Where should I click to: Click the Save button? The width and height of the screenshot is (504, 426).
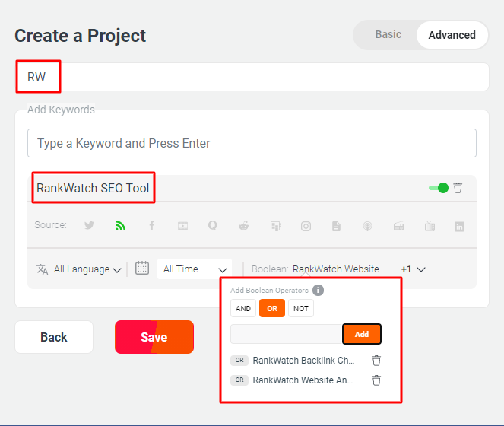tap(154, 337)
